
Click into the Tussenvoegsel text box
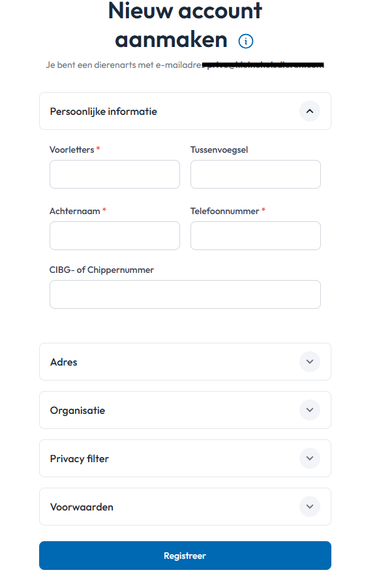[x=256, y=174]
